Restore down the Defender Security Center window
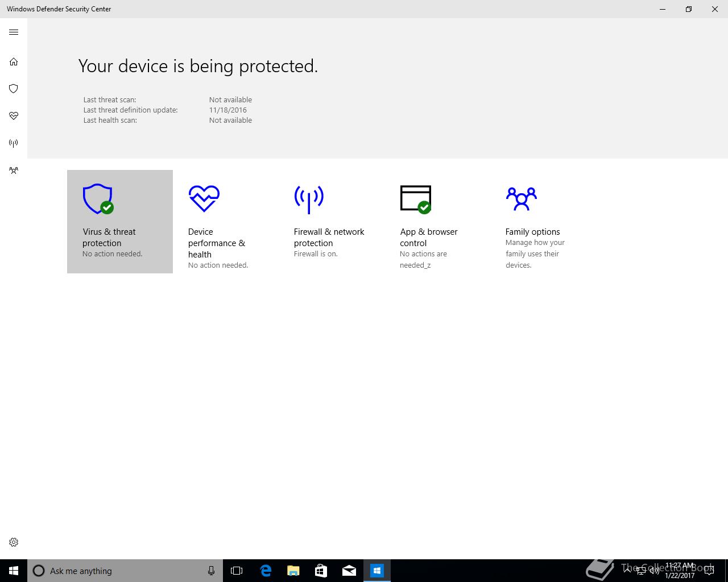This screenshot has height=582, width=728. [689, 9]
